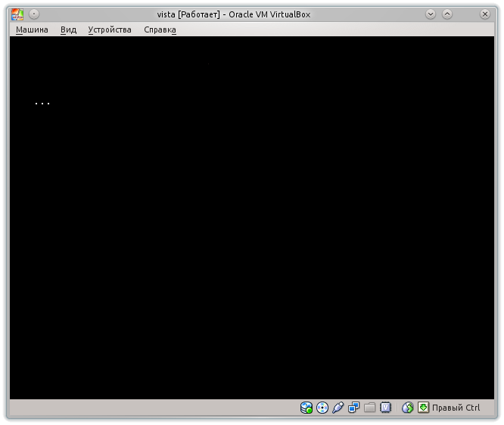Open the Машина menu
This screenshot has height=425, width=504.
click(x=32, y=29)
